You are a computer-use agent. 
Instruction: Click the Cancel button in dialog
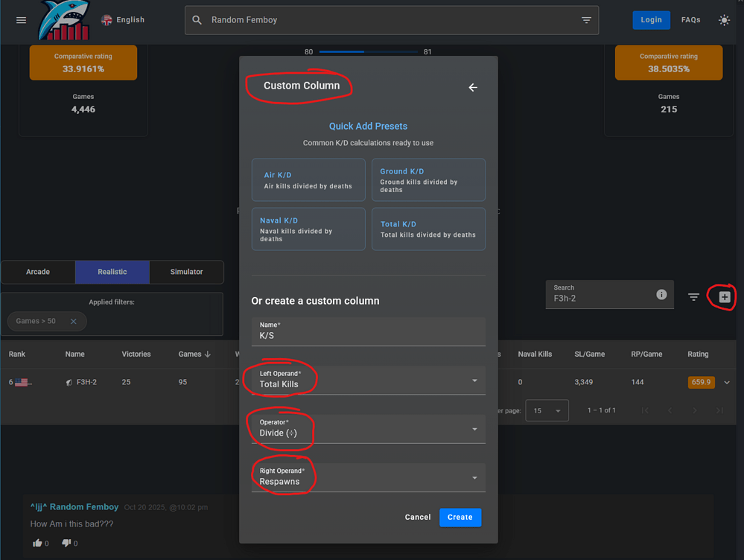pos(417,517)
